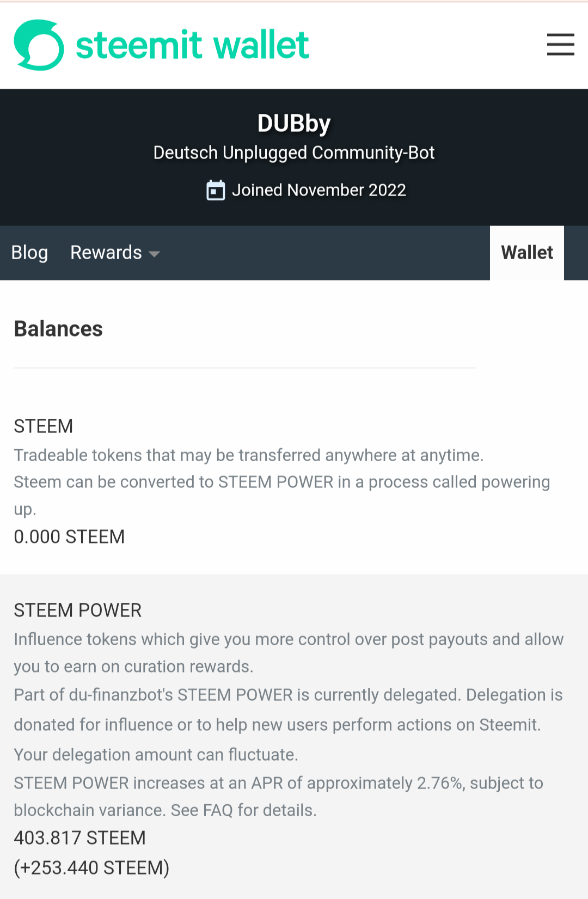Select the Wallet tab

coord(526,253)
